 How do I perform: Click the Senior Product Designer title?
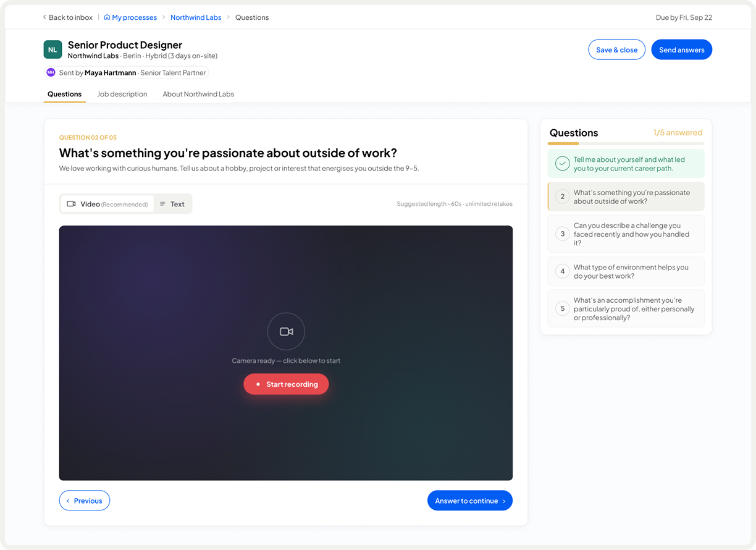125,44
